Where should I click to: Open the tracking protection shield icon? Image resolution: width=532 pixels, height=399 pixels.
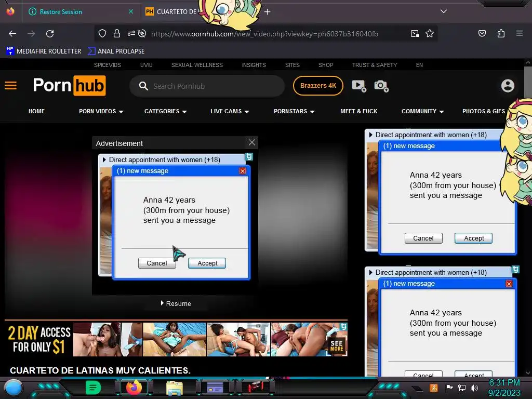(102, 33)
